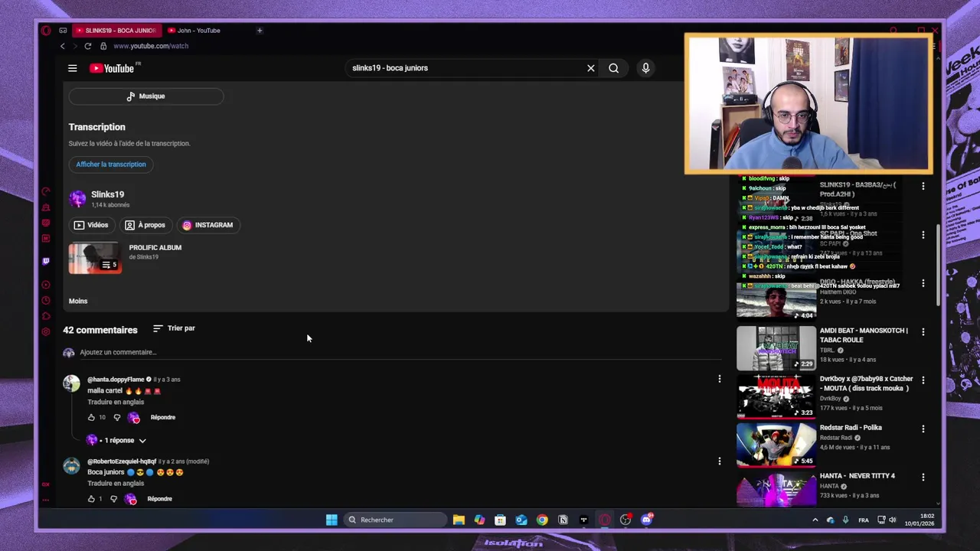This screenshot has width=980, height=551.
Task: Open the Trier par sort dropdown
Action: (x=175, y=328)
